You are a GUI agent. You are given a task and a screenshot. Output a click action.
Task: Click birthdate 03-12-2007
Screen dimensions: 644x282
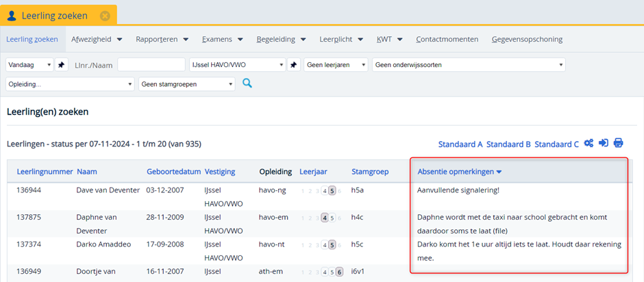pos(165,190)
